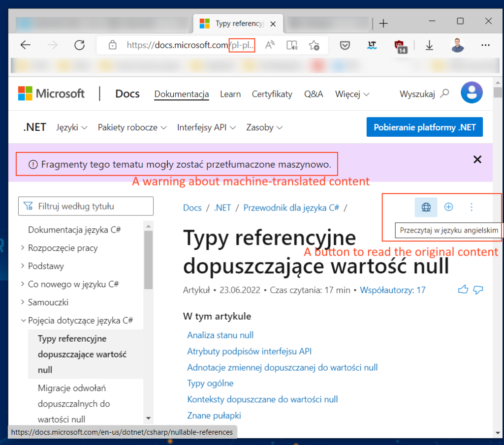Click the Docs breadcrumb link
Image resolution: width=504 pixels, height=445 pixels.
(x=192, y=208)
